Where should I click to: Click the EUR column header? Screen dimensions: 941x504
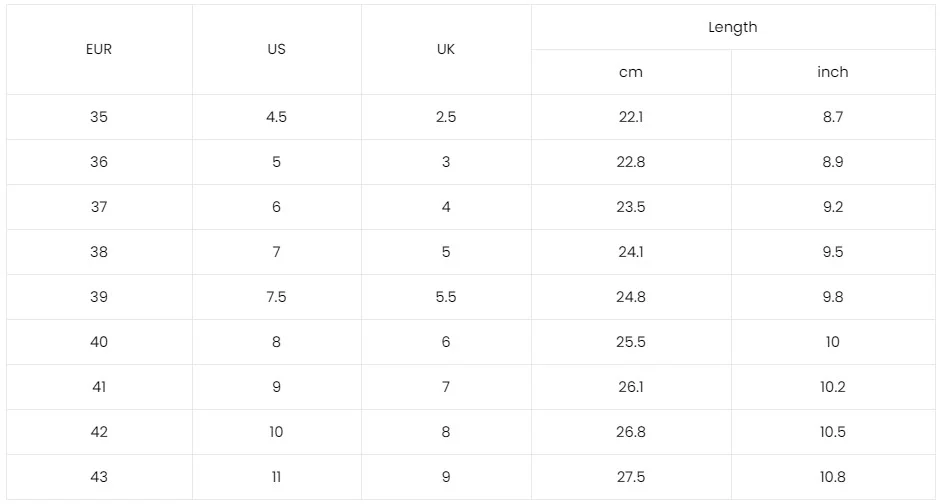99,49
